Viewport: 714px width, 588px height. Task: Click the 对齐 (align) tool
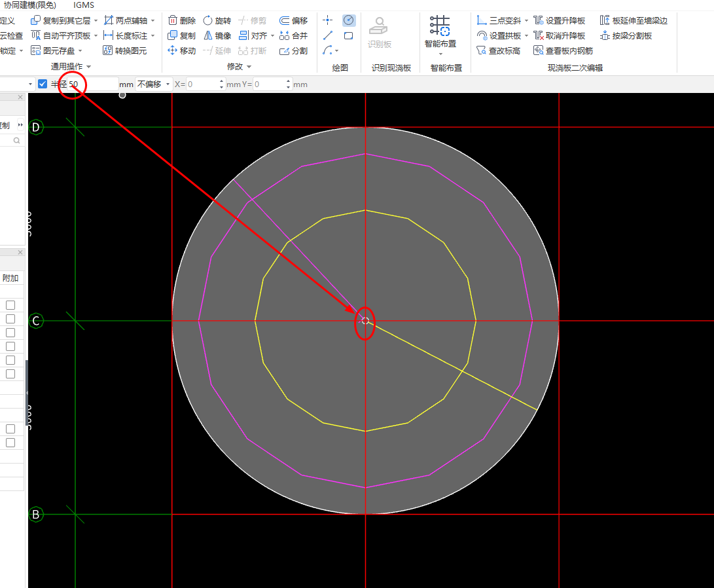tap(253, 35)
